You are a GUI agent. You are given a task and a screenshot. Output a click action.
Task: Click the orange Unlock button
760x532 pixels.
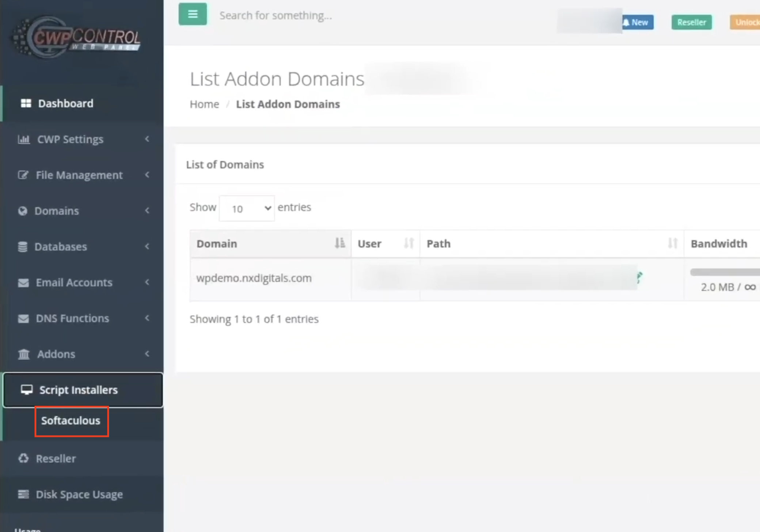pos(745,22)
